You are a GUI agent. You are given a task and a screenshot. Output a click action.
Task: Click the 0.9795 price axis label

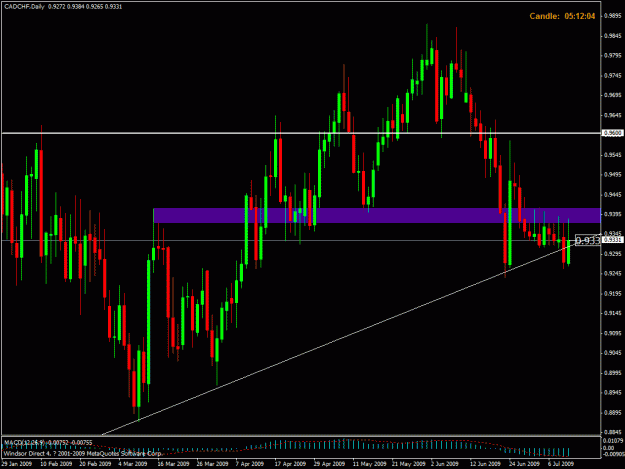[613, 55]
